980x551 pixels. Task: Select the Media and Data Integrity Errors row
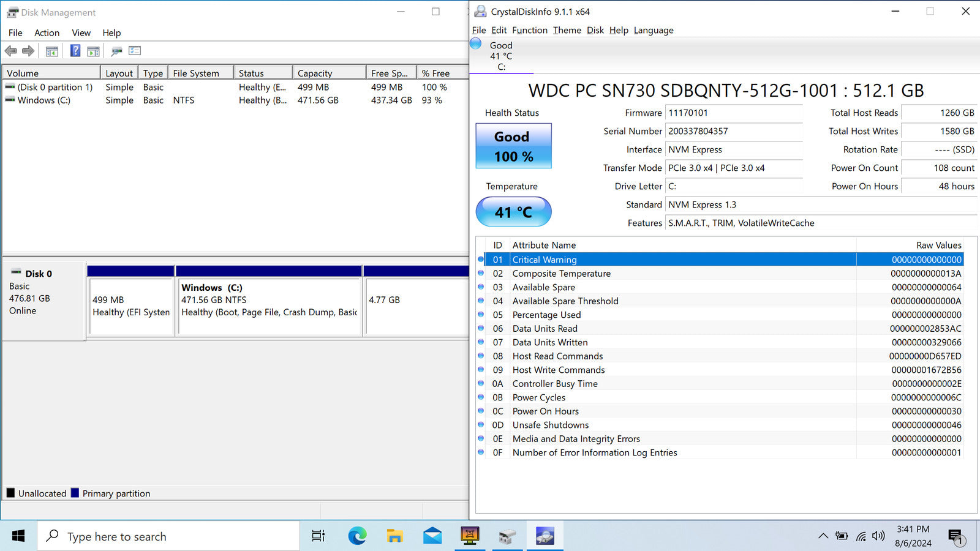click(720, 438)
